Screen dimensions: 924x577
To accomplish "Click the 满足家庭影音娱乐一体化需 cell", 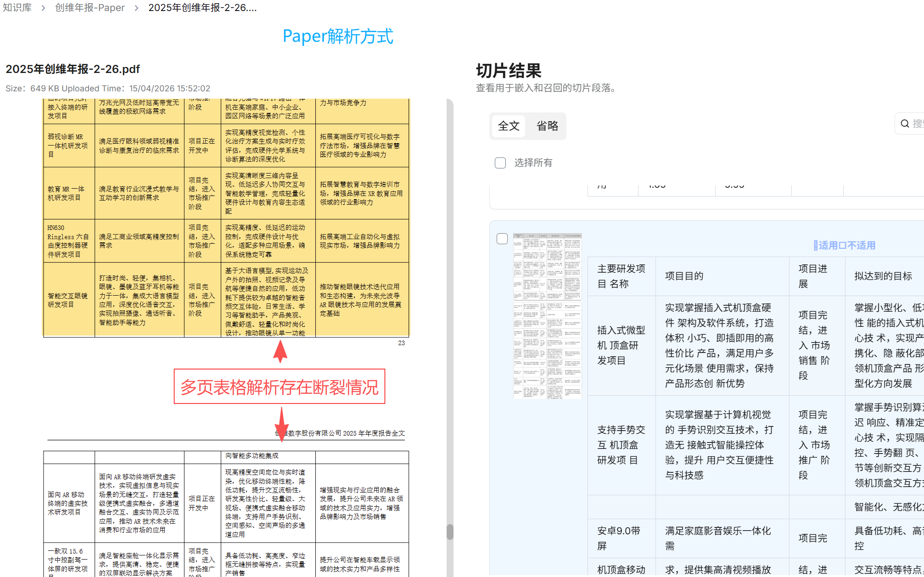I will click(722, 538).
